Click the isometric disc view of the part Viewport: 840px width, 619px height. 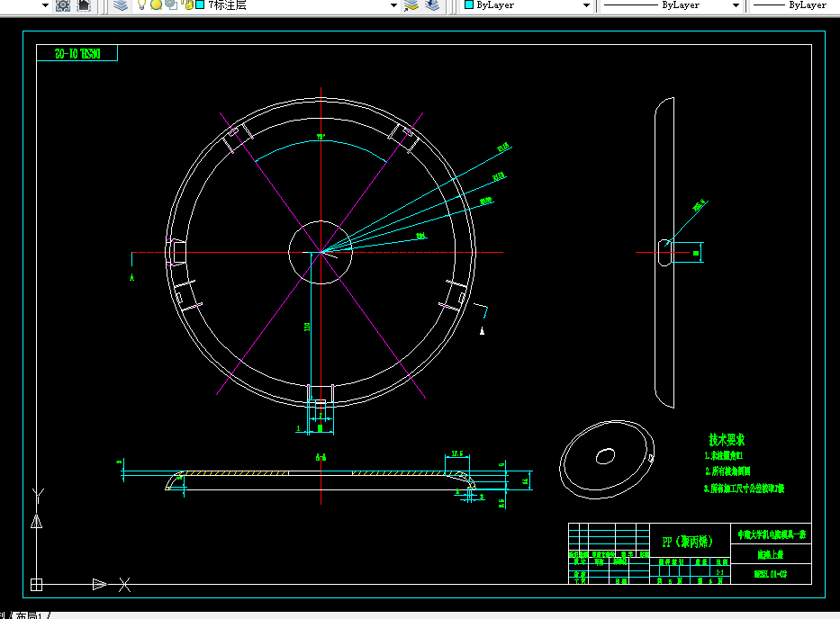point(607,460)
